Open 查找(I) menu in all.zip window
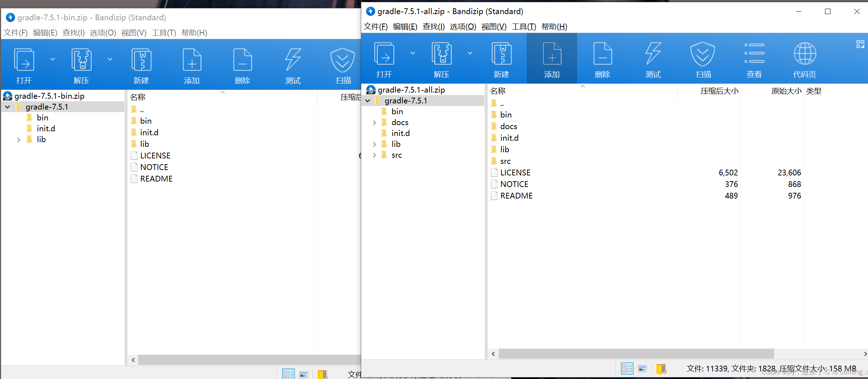Viewport: 868px width, 379px height. click(x=433, y=27)
